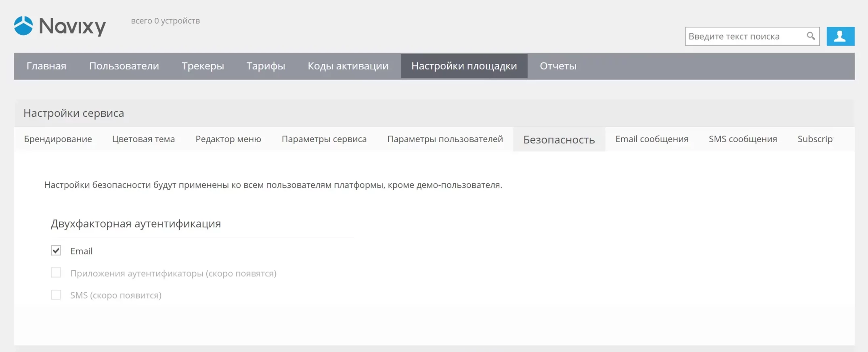Click the Navixy logo
The height and width of the screenshot is (352, 868).
[x=60, y=26]
